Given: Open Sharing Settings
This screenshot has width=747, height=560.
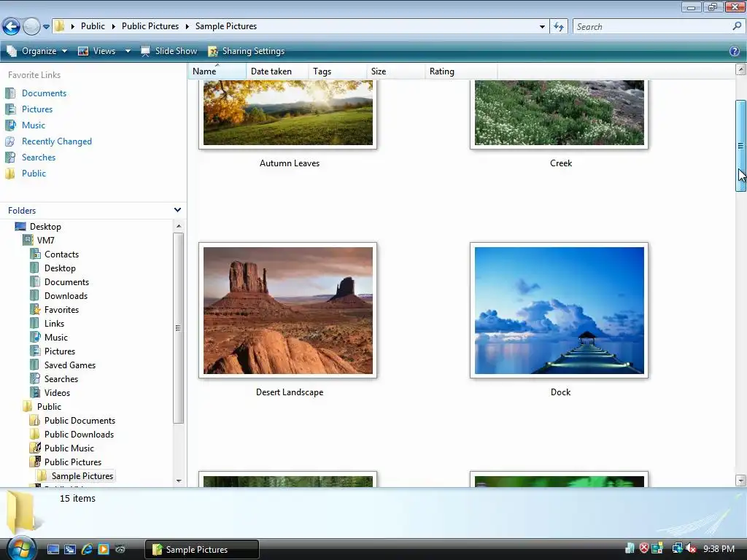Looking at the screenshot, I should (x=247, y=51).
